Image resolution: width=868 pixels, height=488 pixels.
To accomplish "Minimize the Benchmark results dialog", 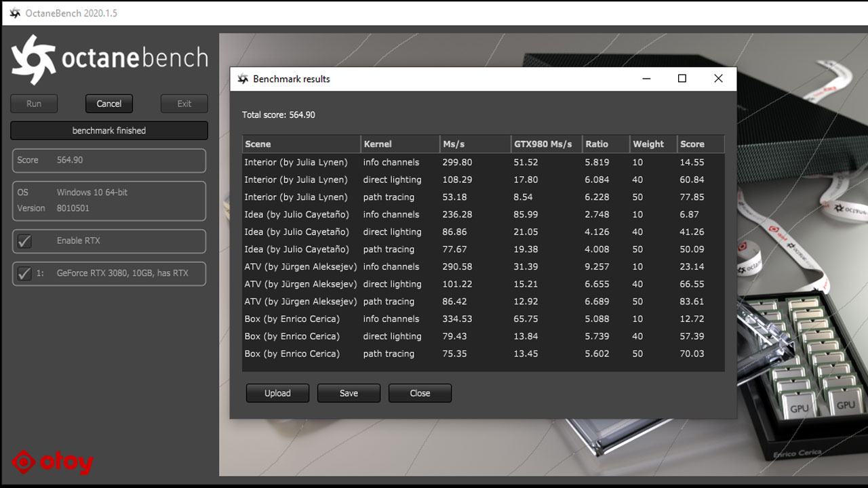I will [x=646, y=79].
